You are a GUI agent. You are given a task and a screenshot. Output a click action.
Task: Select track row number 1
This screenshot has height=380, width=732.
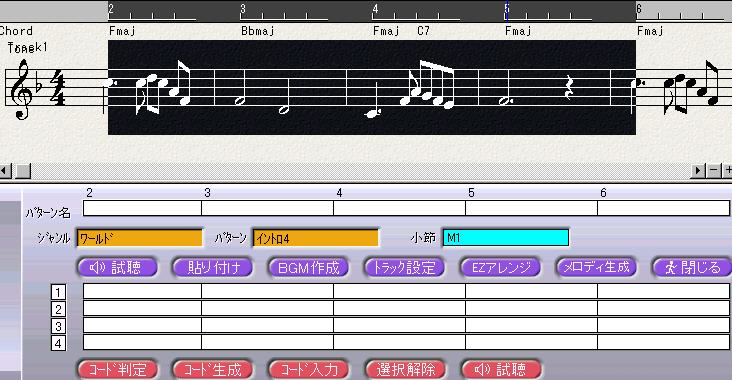tap(58, 293)
